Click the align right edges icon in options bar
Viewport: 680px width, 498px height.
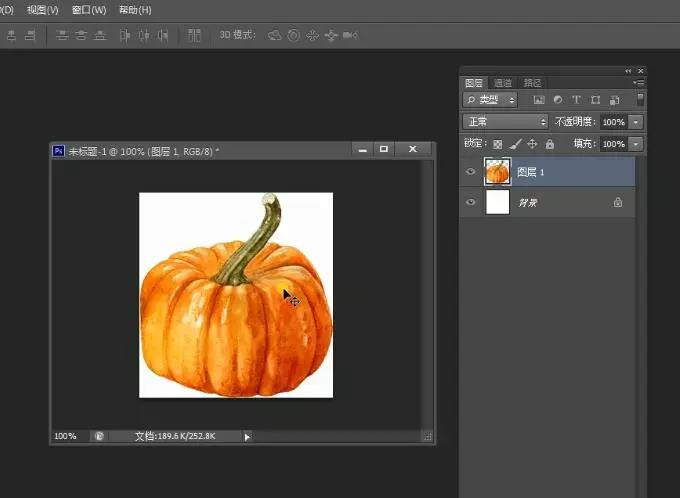(30, 36)
